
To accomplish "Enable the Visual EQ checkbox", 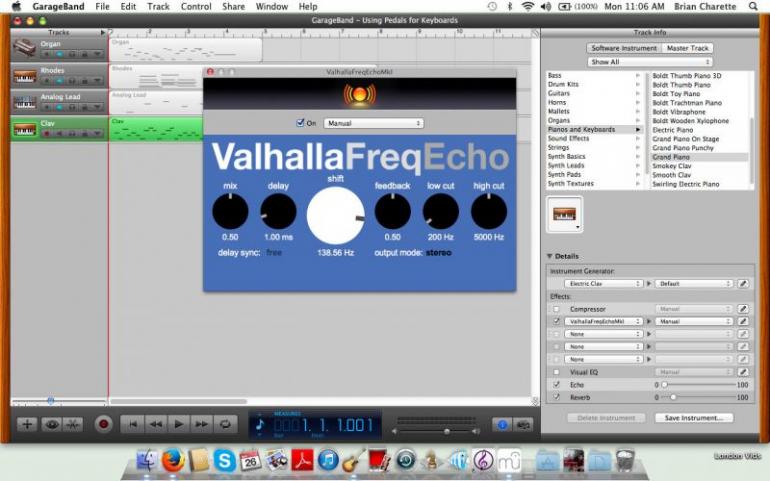I will (556, 372).
